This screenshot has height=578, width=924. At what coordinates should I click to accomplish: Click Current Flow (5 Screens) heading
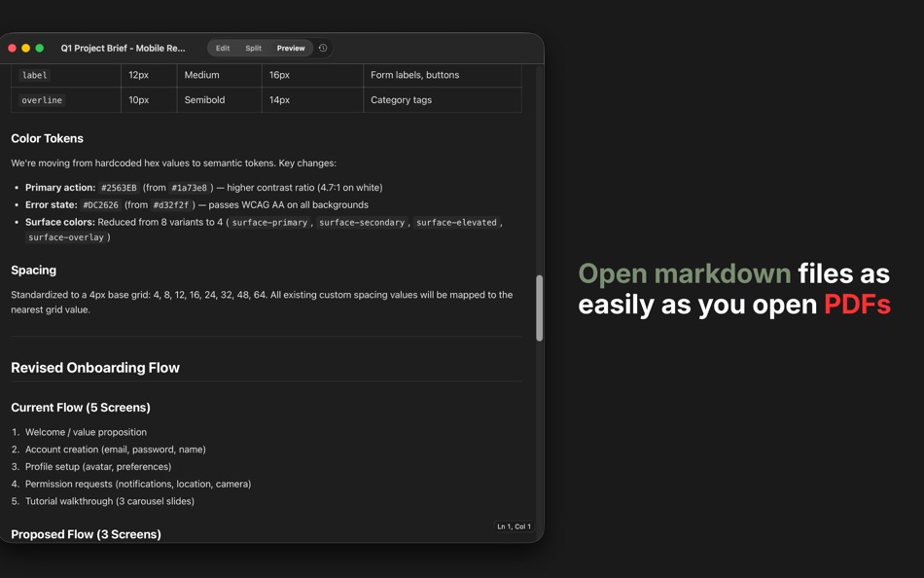81,408
